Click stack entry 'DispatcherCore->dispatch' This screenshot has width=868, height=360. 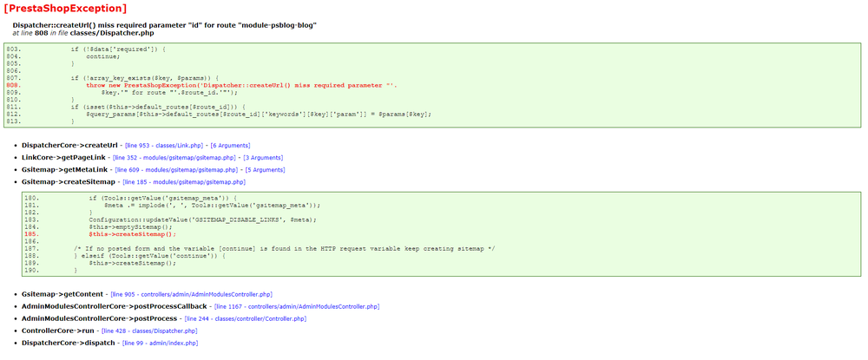[68, 343]
